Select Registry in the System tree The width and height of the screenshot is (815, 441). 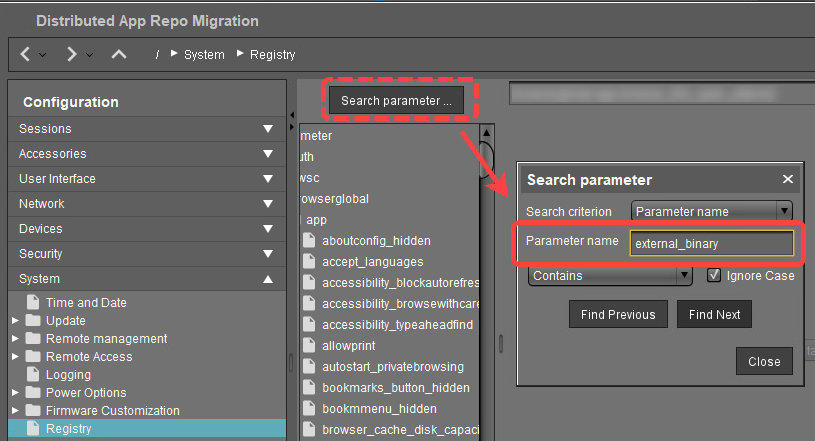tap(68, 429)
